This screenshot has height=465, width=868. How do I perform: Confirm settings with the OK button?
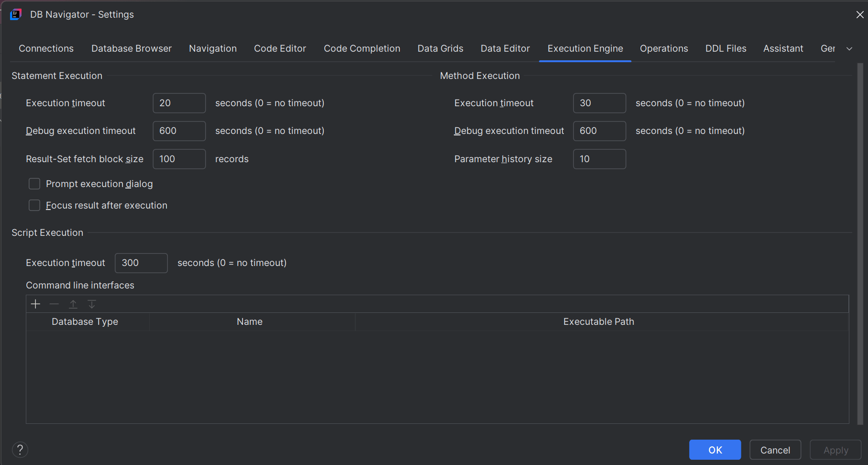point(714,450)
